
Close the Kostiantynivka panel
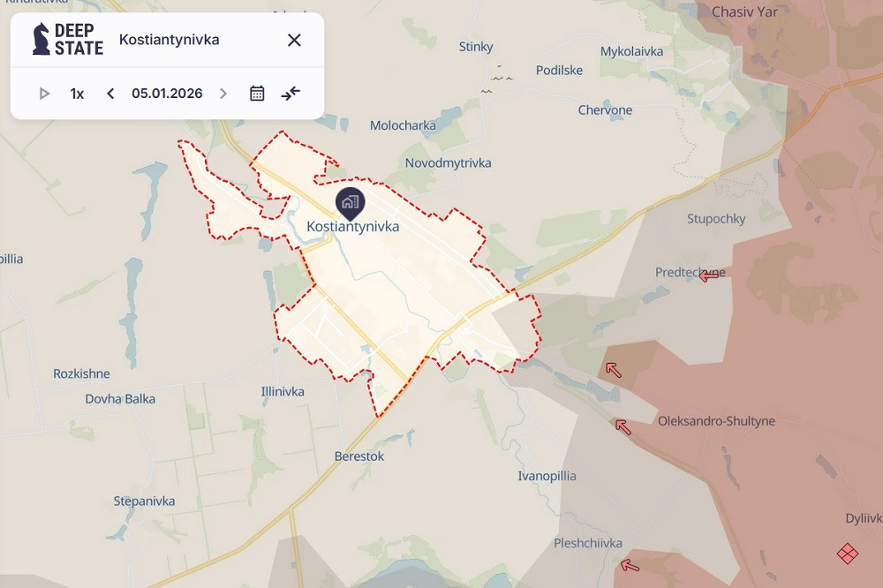click(294, 40)
